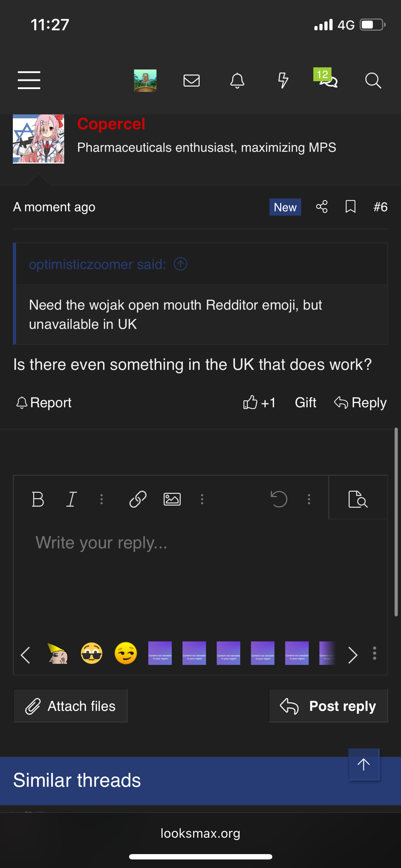The height and width of the screenshot is (868, 401).
Task: Open the alerts bell icon
Action: coord(237,81)
